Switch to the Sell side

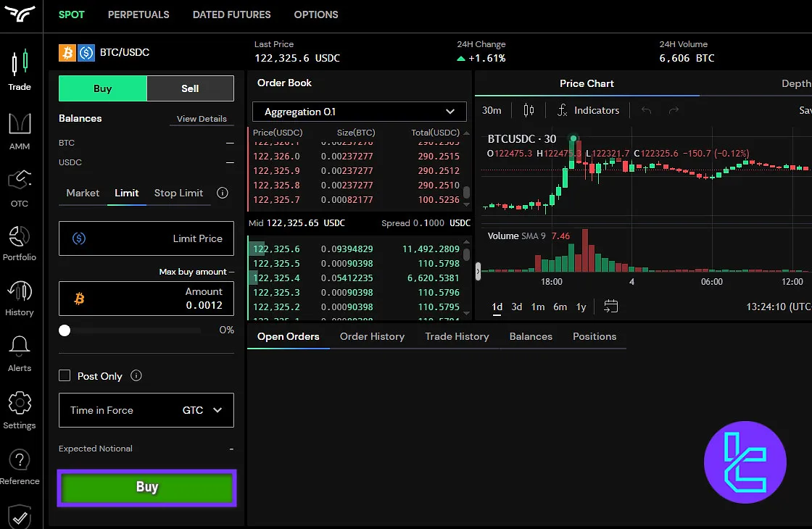point(190,88)
